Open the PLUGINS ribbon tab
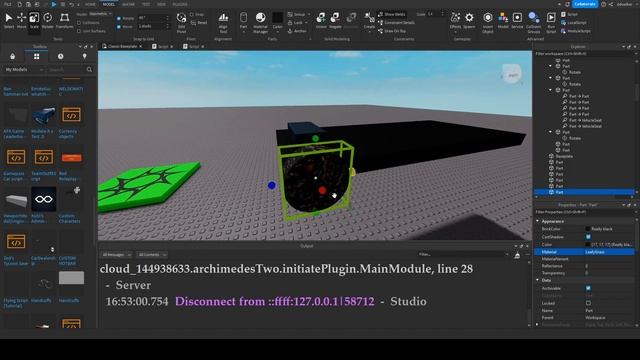 [180, 4]
